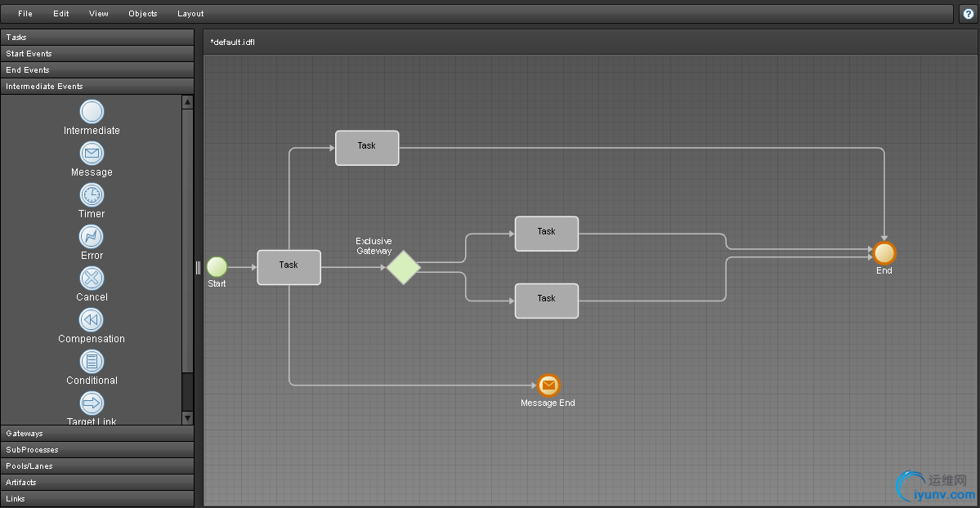The image size is (980, 508).
Task: Select the Conditional event icon
Action: [92, 362]
